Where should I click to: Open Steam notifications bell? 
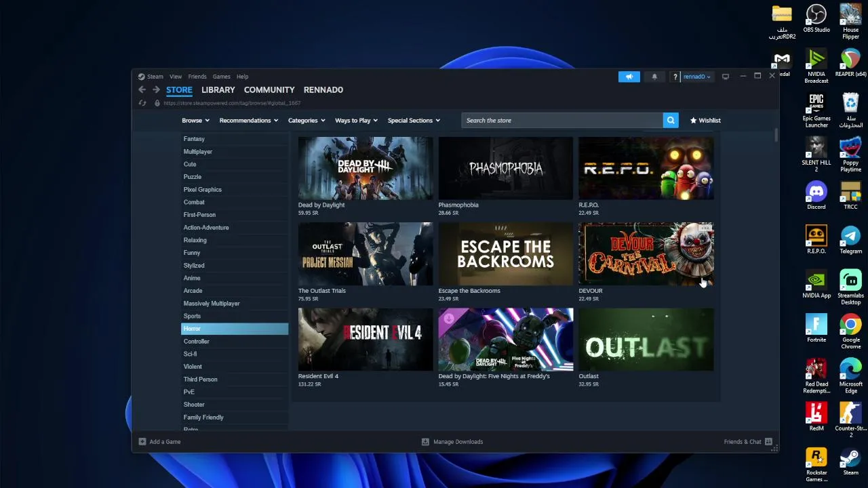coord(654,77)
